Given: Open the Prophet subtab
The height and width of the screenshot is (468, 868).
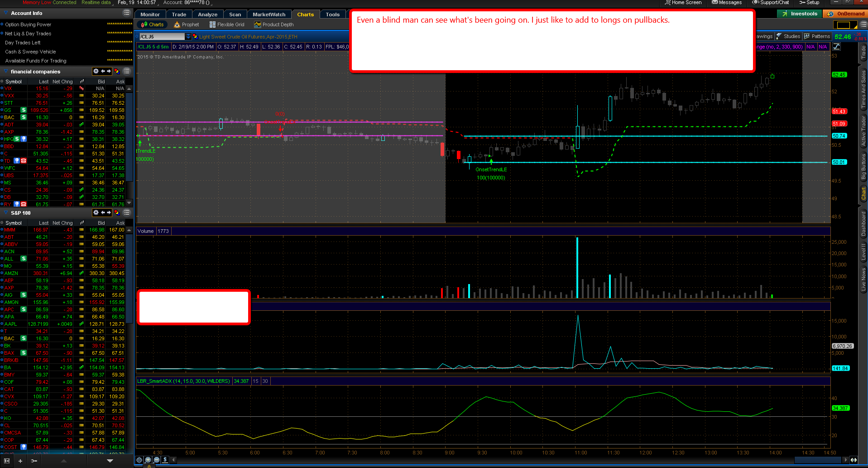Looking at the screenshot, I should pos(187,24).
